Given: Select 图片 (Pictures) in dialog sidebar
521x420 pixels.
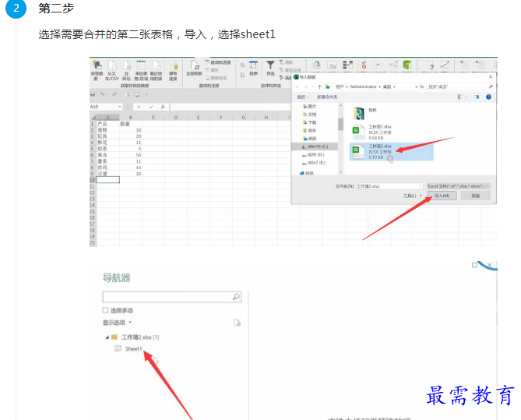Looking at the screenshot, I should click(x=309, y=107).
